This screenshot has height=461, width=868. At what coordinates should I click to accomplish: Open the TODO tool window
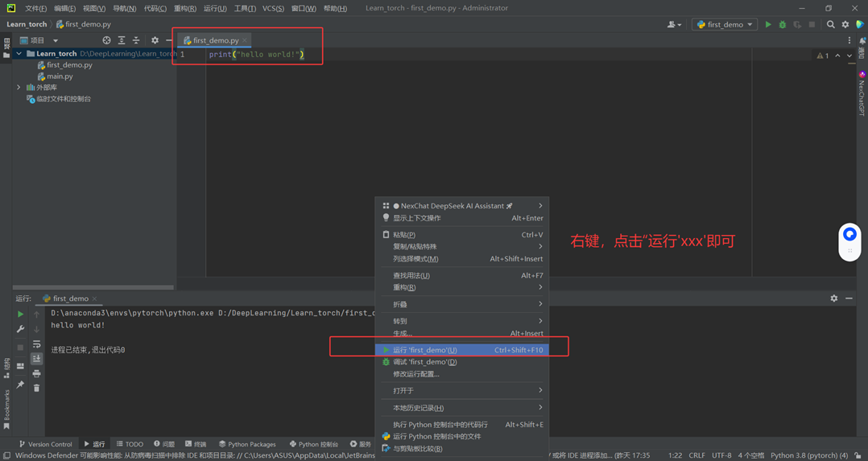[x=130, y=444]
